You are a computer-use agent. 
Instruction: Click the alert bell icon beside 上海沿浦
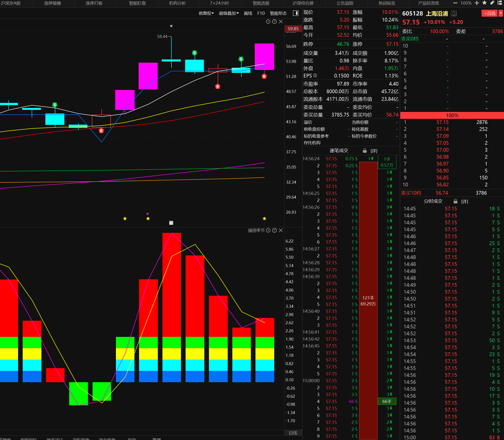pyautogui.click(x=454, y=13)
